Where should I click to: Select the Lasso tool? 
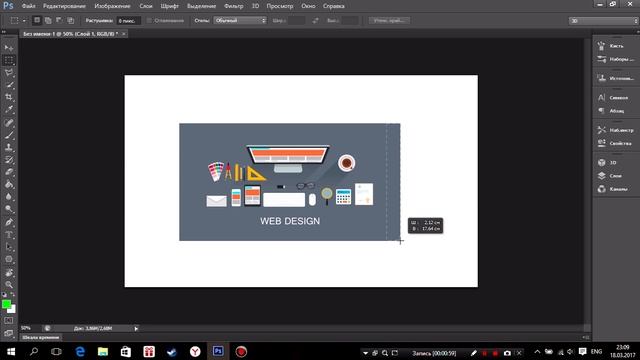9,73
